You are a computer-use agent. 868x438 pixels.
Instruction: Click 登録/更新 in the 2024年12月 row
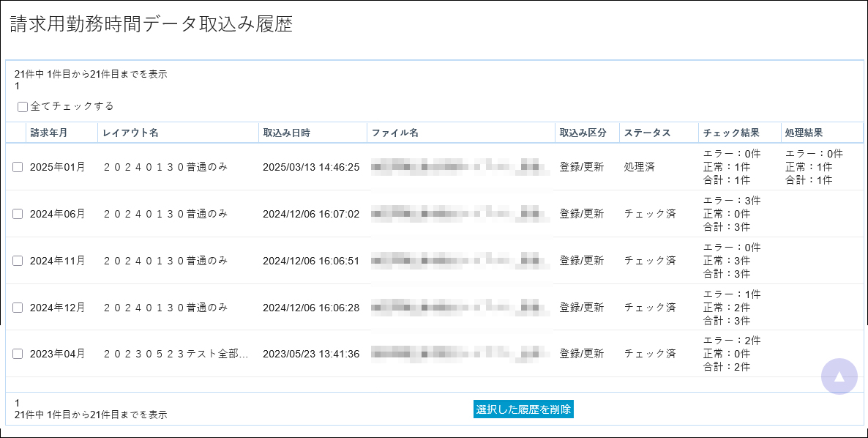pos(582,308)
